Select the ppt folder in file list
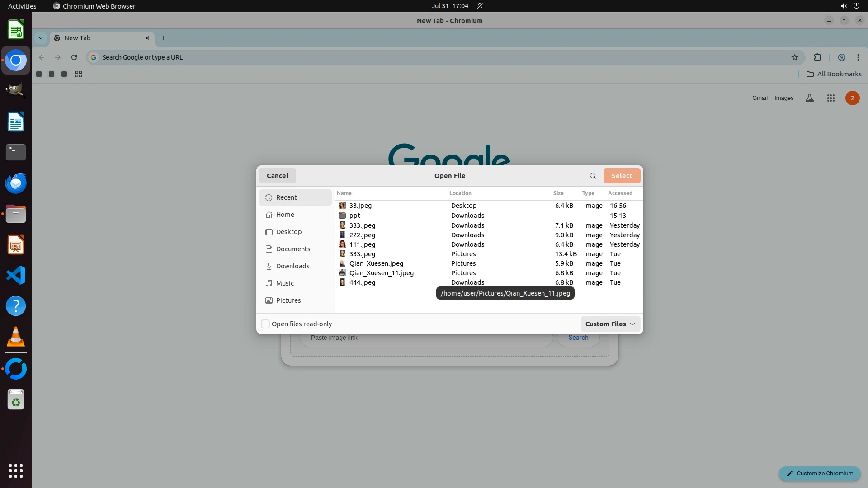 click(354, 216)
